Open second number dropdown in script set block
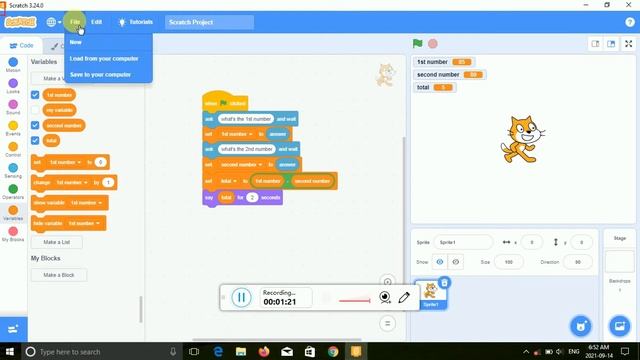The image size is (640, 360). pyautogui.click(x=241, y=164)
